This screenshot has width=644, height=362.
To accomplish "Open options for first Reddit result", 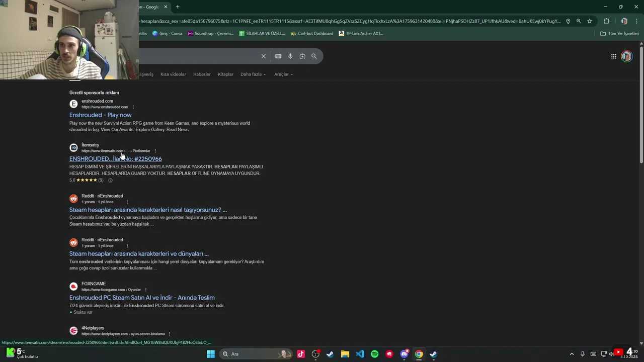I will pos(127,202).
